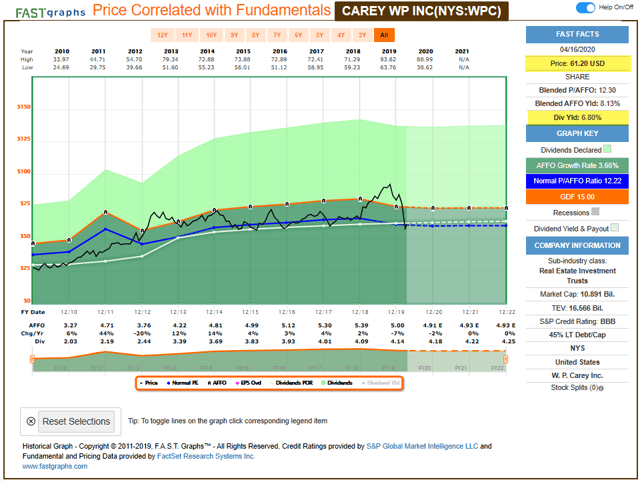640x482 pixels.
Task: Click the Recessions gray swatch box
Action: 596,211
